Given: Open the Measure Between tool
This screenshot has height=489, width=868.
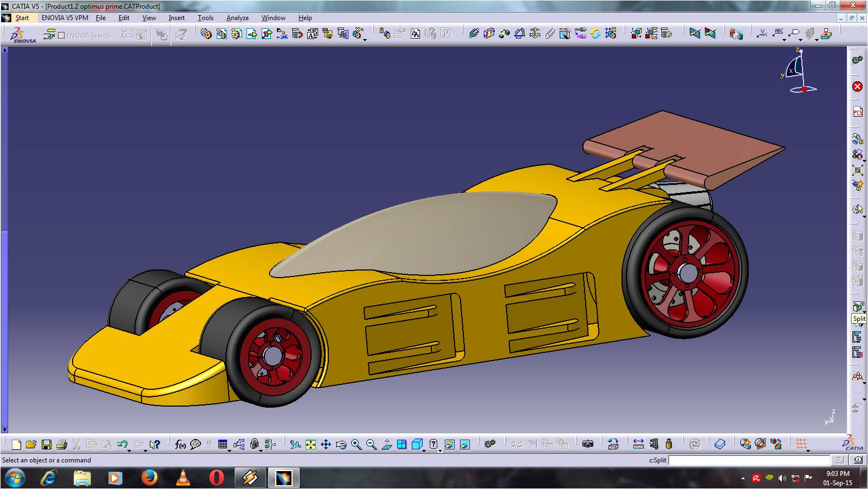Looking at the screenshot, I should point(638,445).
